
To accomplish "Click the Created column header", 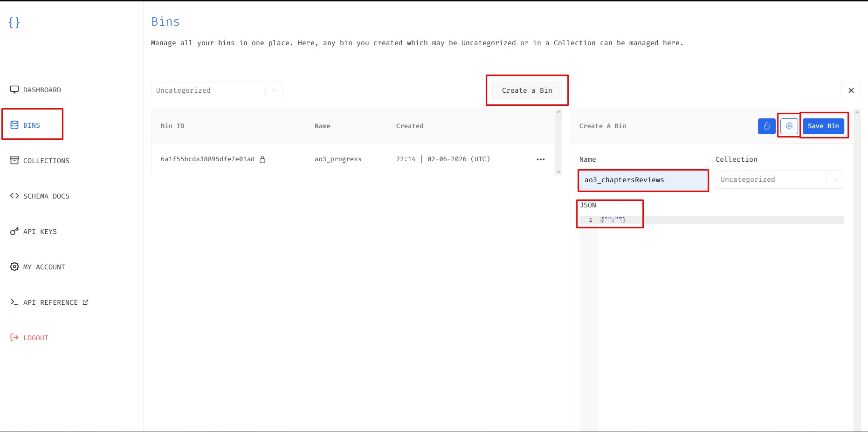I will tap(410, 126).
